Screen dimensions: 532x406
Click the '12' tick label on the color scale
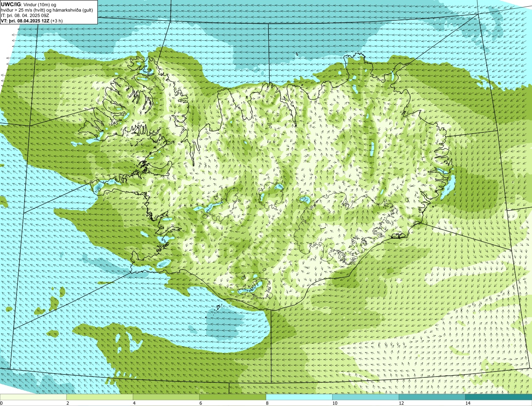pyautogui.click(x=401, y=403)
